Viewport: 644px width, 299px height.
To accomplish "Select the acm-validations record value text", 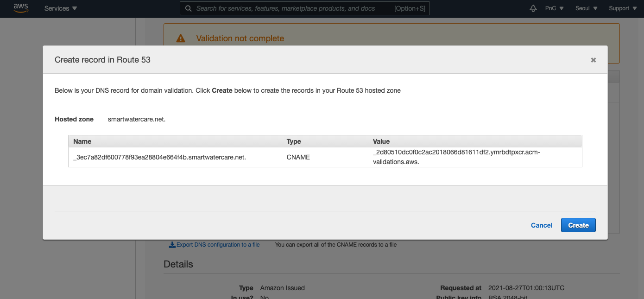I will point(456,157).
